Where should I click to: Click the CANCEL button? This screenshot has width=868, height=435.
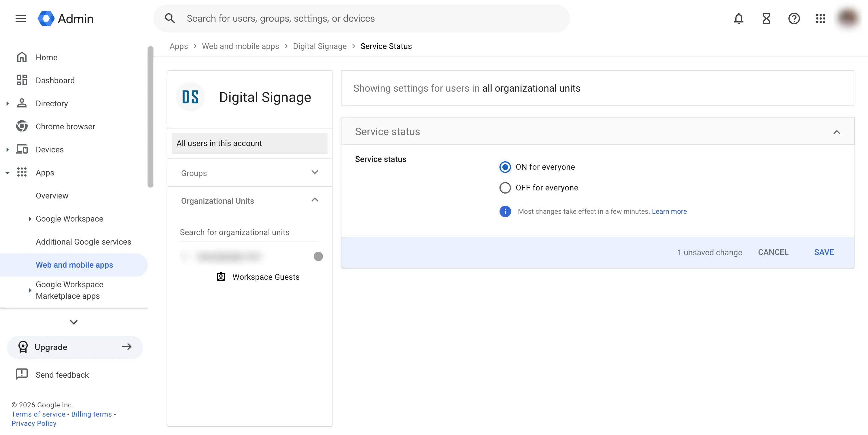[x=773, y=252]
